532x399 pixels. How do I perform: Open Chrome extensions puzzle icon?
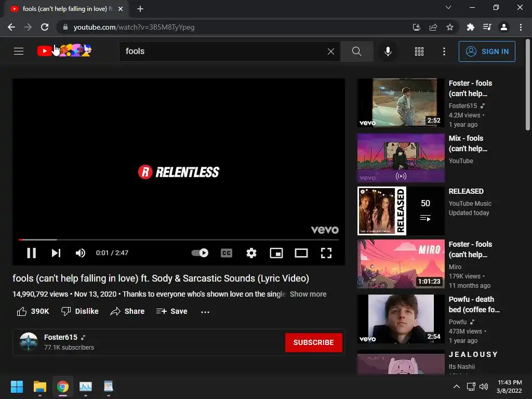(x=470, y=27)
